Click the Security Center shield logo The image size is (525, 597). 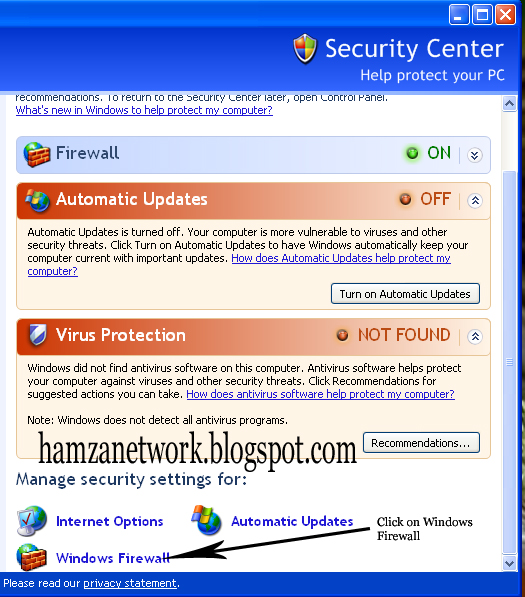305,49
